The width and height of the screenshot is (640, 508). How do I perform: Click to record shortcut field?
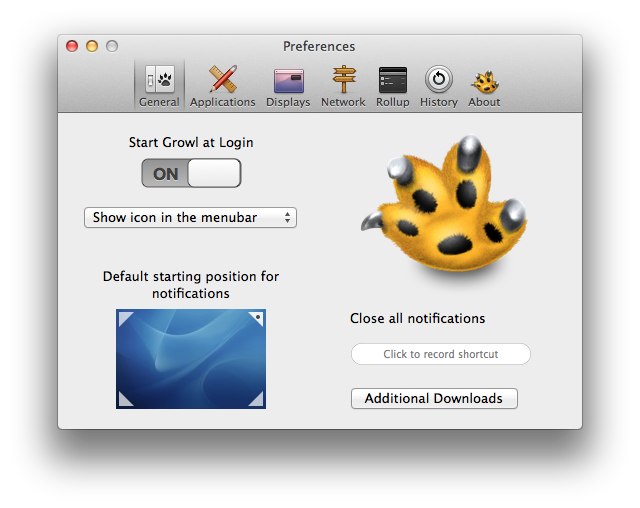pyautogui.click(x=441, y=354)
